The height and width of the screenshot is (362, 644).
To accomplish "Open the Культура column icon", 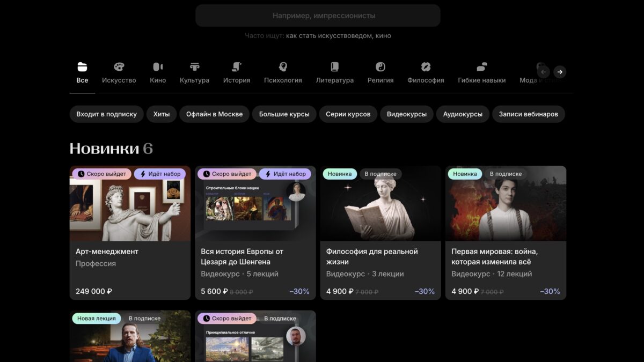I will [194, 67].
